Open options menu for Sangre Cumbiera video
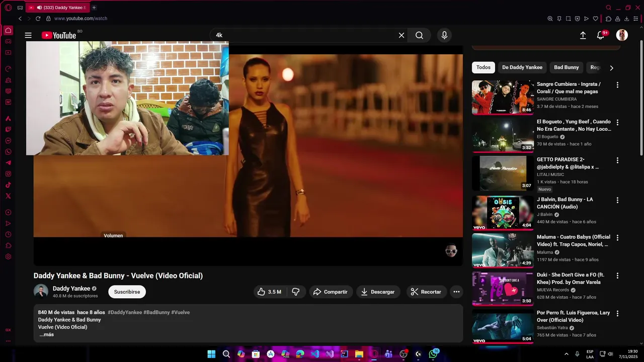This screenshot has width=644, height=362. pyautogui.click(x=617, y=85)
